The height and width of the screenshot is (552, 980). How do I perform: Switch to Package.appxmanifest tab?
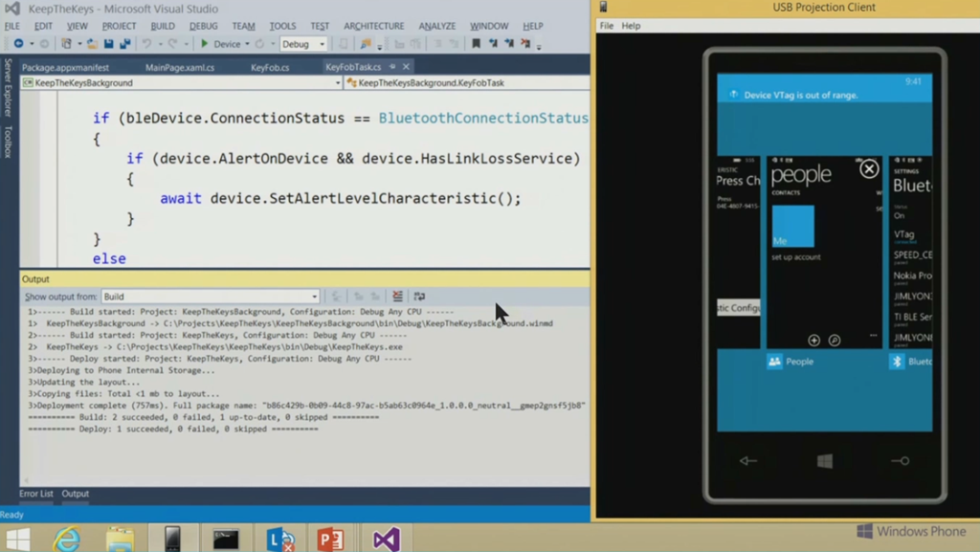[x=65, y=67]
